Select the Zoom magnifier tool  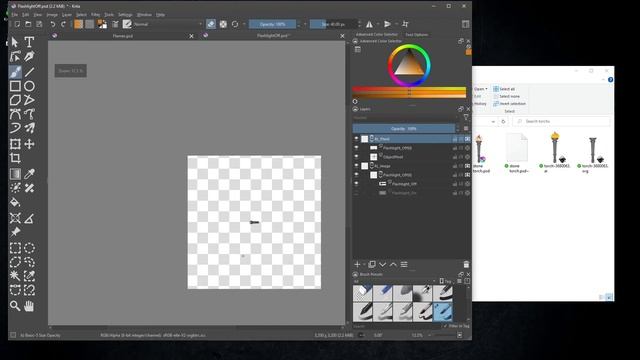[15, 306]
